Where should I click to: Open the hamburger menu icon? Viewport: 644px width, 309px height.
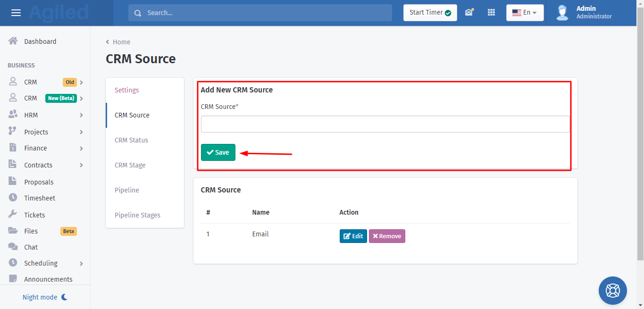(16, 13)
